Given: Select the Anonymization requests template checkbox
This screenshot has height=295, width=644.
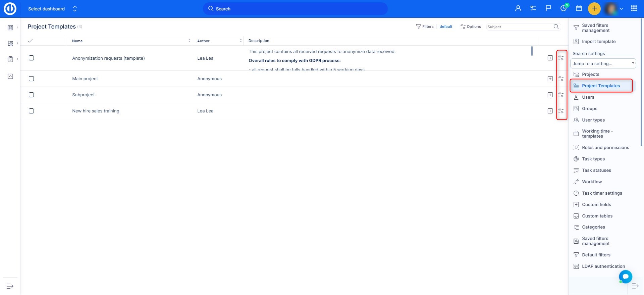Looking at the screenshot, I should click(32, 58).
